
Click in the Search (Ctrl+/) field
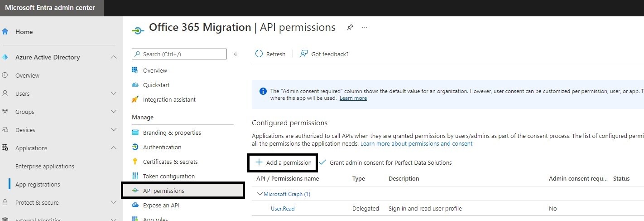(179, 54)
